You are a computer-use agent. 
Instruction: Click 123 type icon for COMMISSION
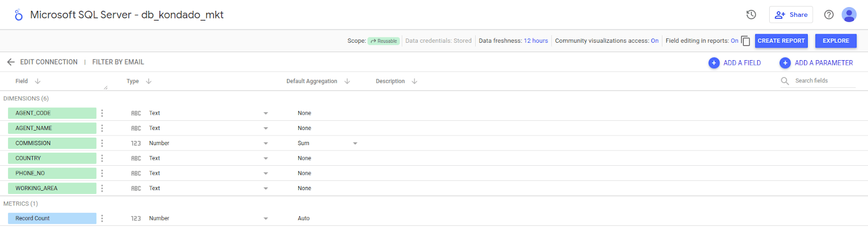(136, 144)
